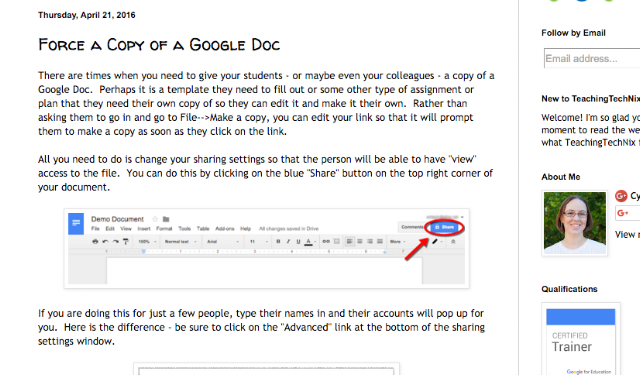Select justify alignment in the Docs toolbar

point(380,242)
